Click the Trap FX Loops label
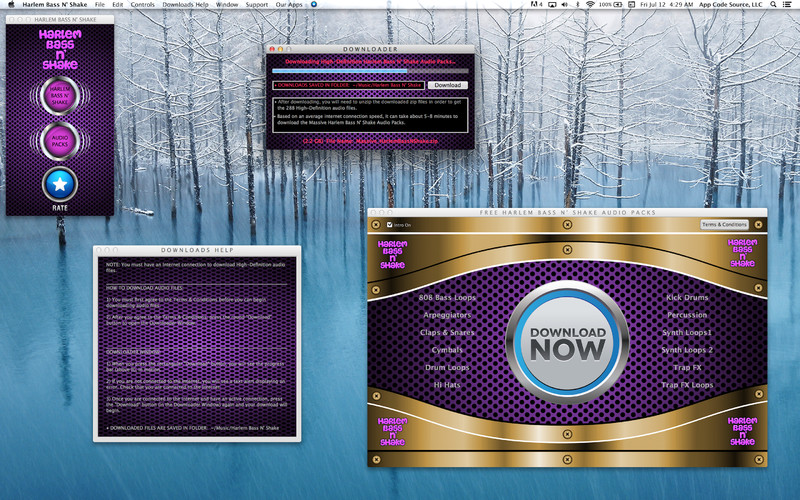Viewport: 800px width, 500px height. click(687, 385)
